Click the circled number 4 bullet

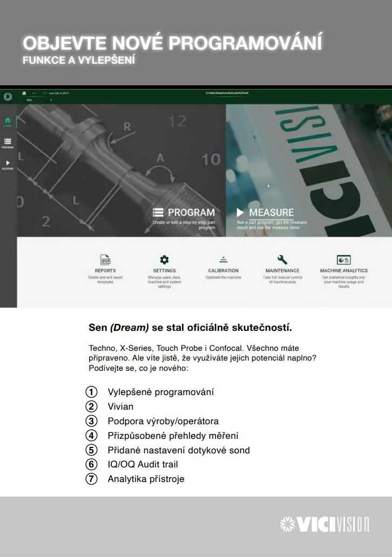(91, 436)
